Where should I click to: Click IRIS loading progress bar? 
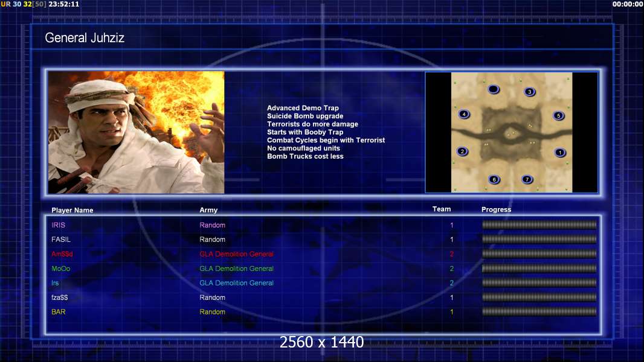point(539,224)
